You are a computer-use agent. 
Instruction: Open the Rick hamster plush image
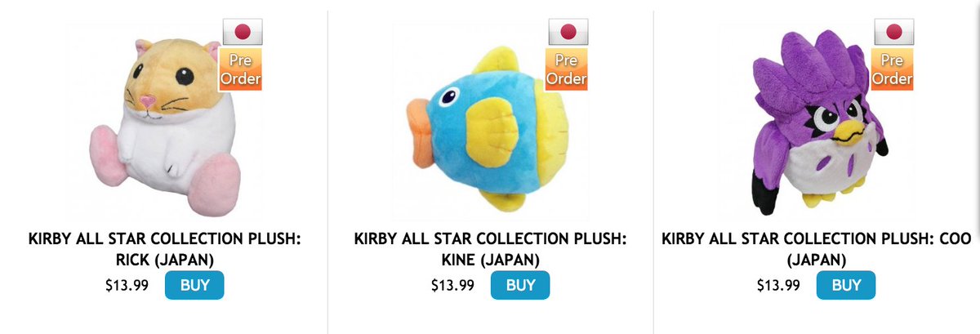pos(164,122)
